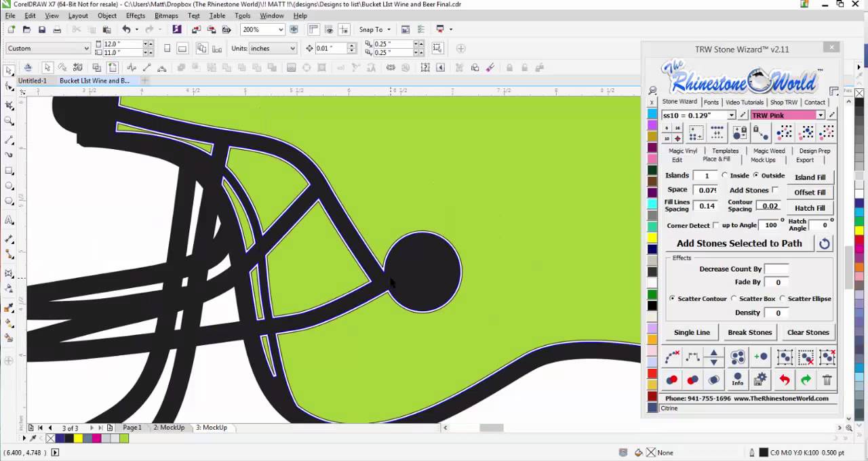Viewport: 868px width, 461px height.
Task: Open the TRW Pink color dropdown
Action: [820, 115]
